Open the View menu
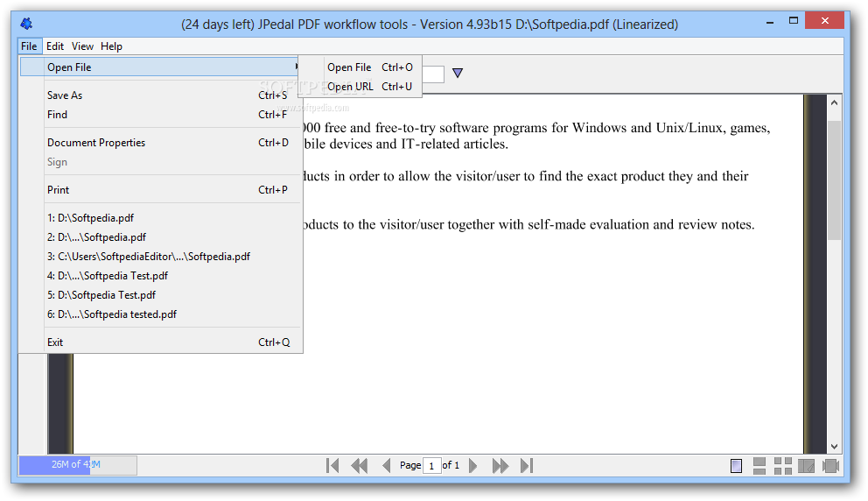Viewport: 868px width, 501px height. point(82,46)
